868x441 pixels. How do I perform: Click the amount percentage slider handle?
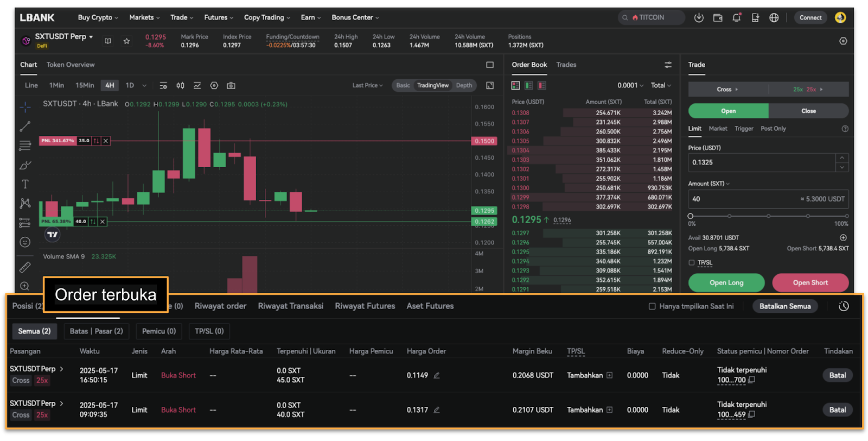click(691, 216)
